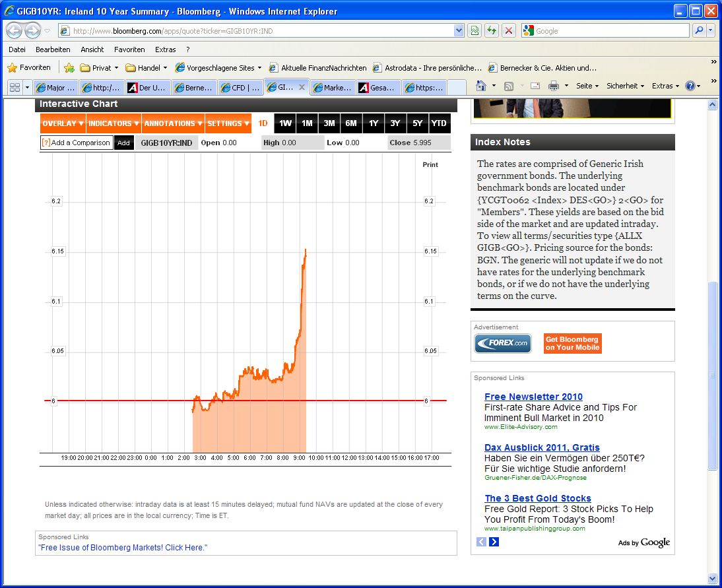
Task: Open the Ansicht menu
Action: 92,49
